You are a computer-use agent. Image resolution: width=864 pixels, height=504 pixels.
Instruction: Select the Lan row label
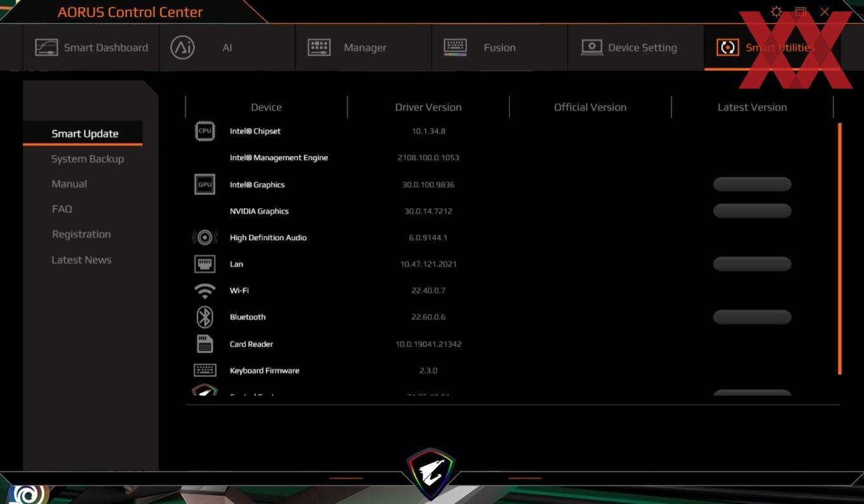coord(236,264)
